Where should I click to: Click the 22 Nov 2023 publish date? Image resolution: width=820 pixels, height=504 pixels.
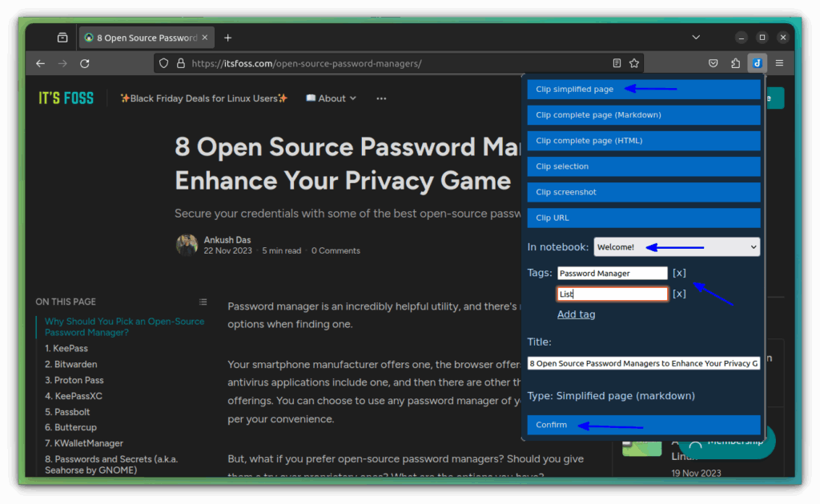tap(227, 250)
